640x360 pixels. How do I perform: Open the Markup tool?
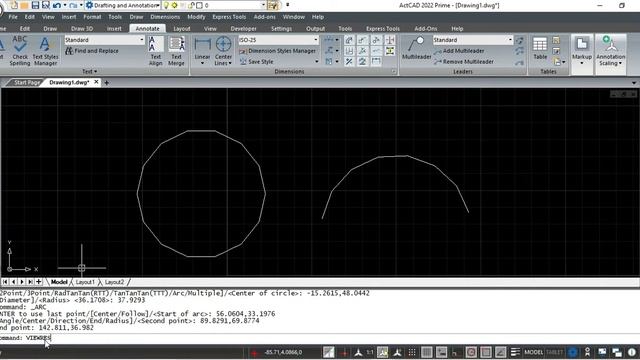click(x=582, y=48)
